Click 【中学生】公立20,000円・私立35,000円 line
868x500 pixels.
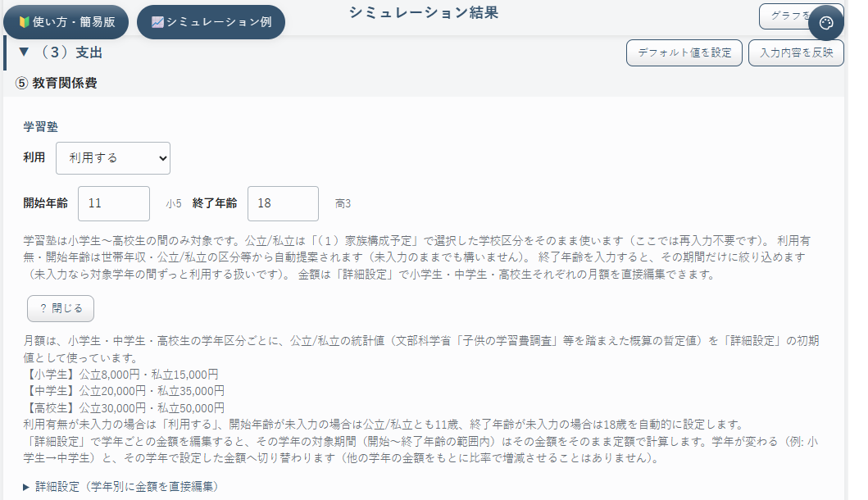click(x=124, y=391)
